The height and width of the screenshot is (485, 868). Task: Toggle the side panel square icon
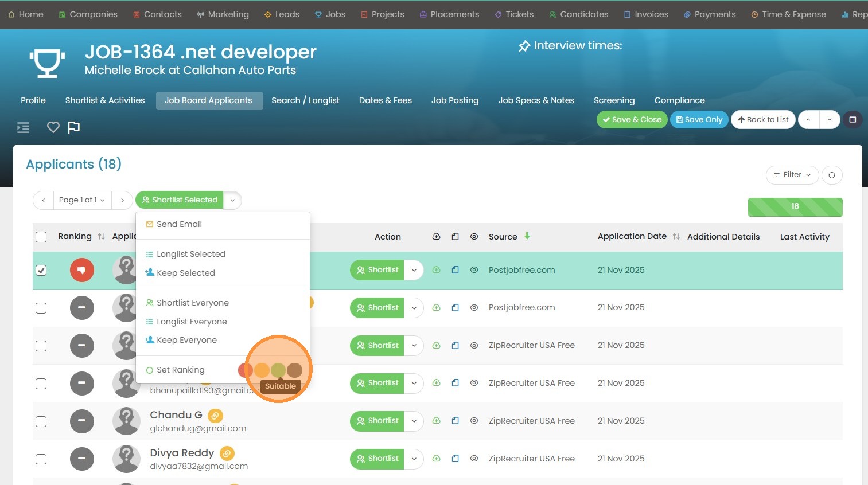pyautogui.click(x=853, y=119)
